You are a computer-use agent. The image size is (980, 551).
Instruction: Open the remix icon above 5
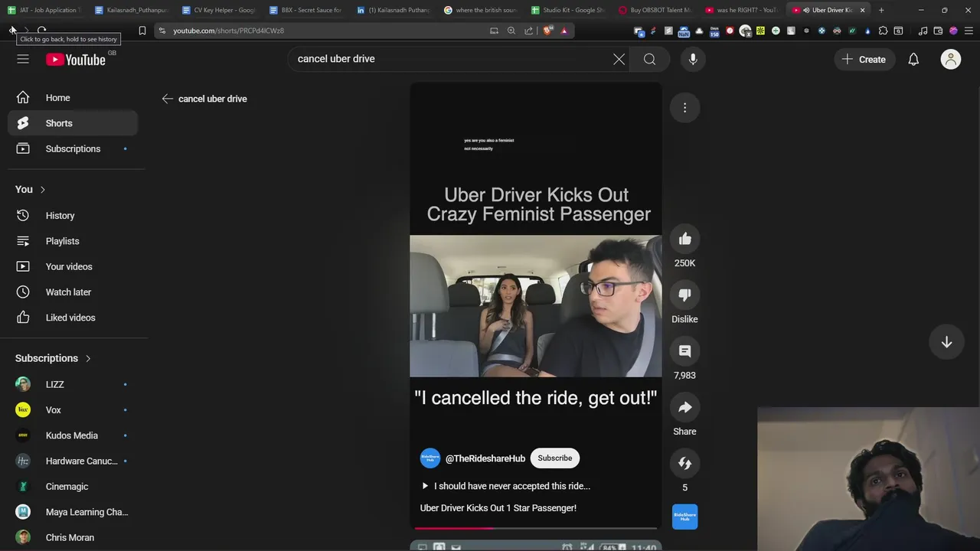[684, 463]
